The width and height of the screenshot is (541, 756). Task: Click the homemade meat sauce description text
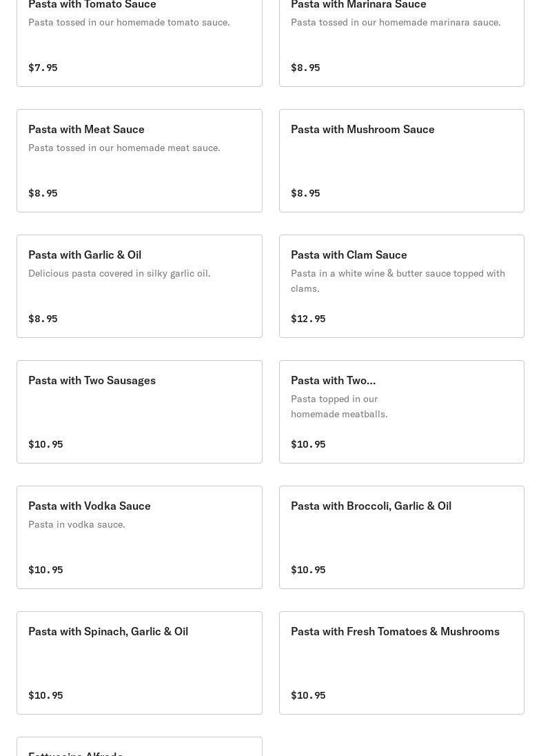click(124, 148)
